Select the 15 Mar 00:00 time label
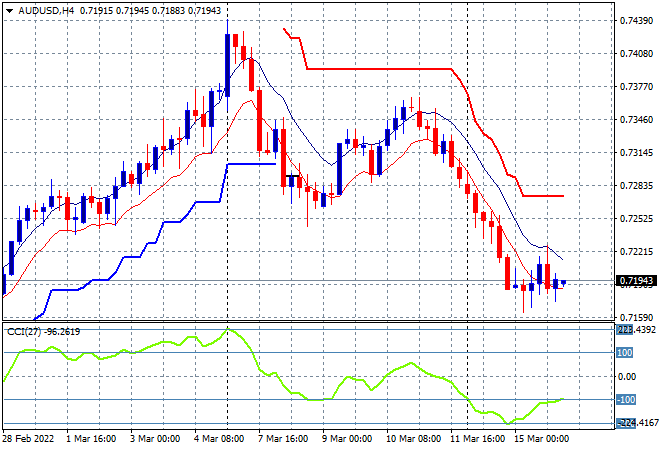The height and width of the screenshot is (450, 660). [540, 439]
